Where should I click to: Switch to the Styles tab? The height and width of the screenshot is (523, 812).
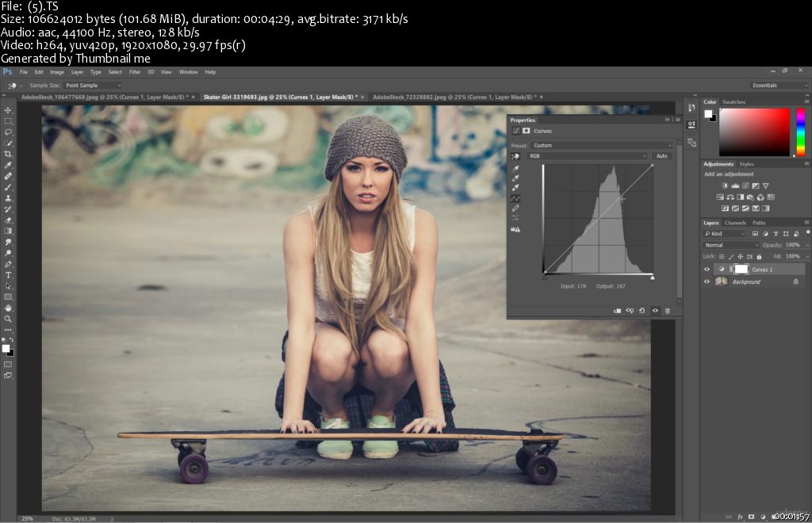746,164
